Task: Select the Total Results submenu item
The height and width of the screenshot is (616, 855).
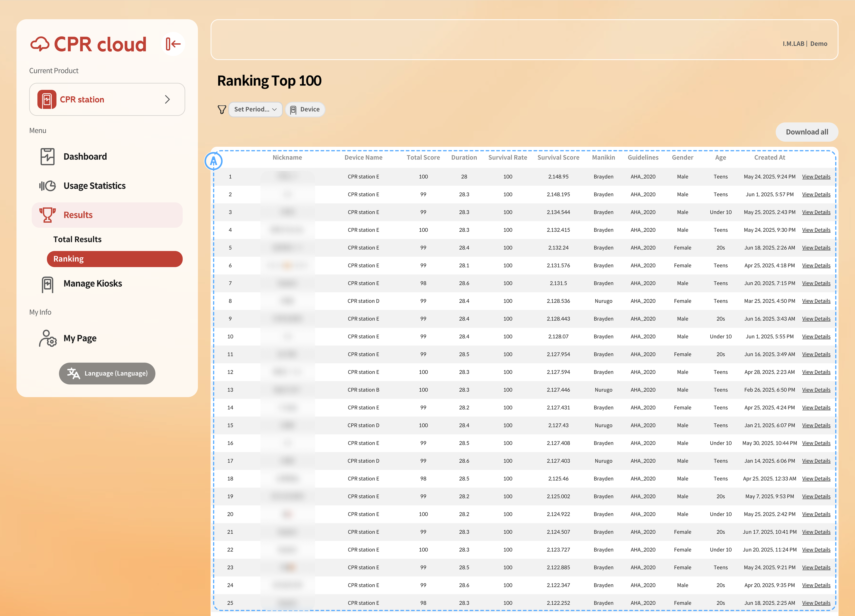Action: pos(77,239)
